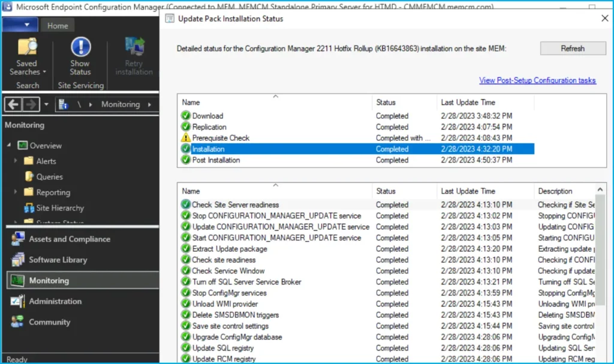Click the warning icon beside Prerequisite Check
Viewport: 614px width, 364px height.
pyautogui.click(x=186, y=137)
